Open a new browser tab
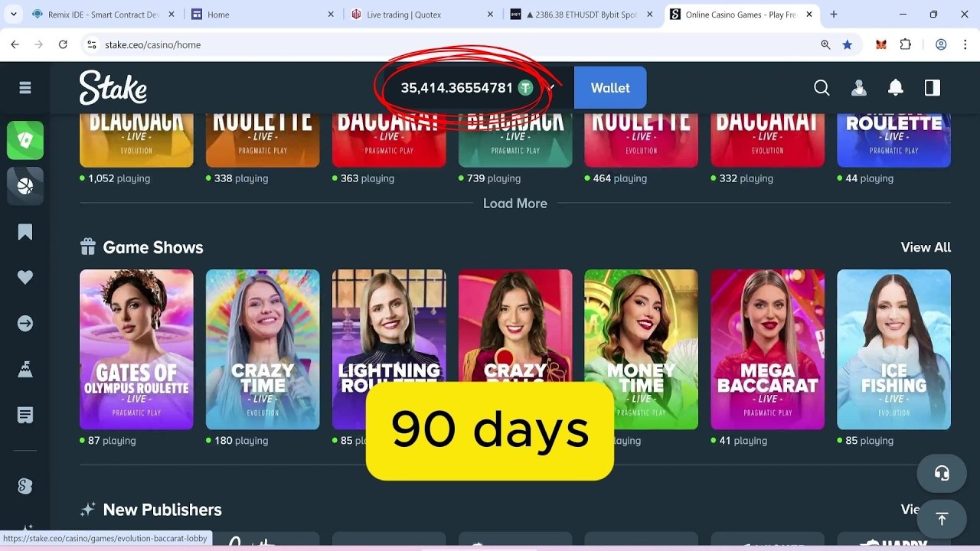Screen dimensions: 980x551 point(834,15)
